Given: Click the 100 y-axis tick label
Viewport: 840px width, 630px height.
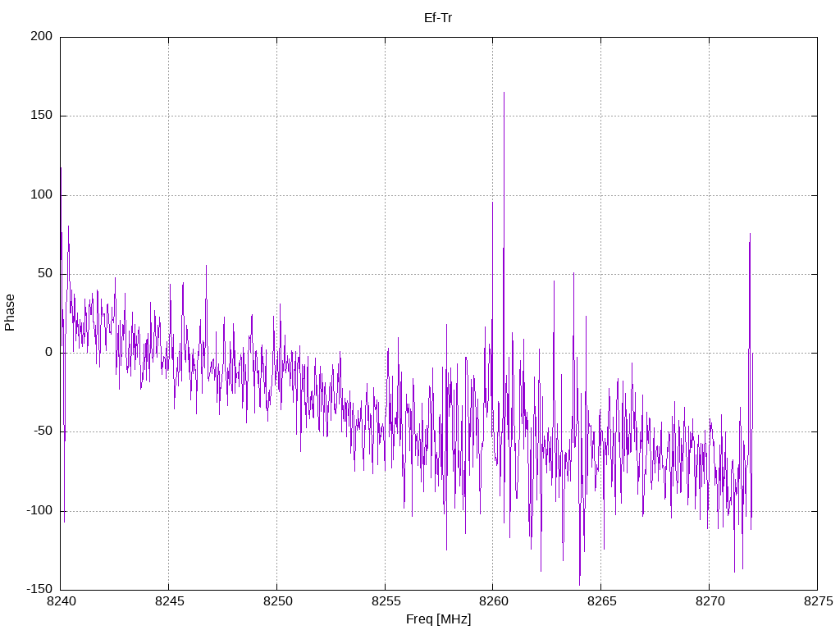Looking at the screenshot, I should coord(41,194).
